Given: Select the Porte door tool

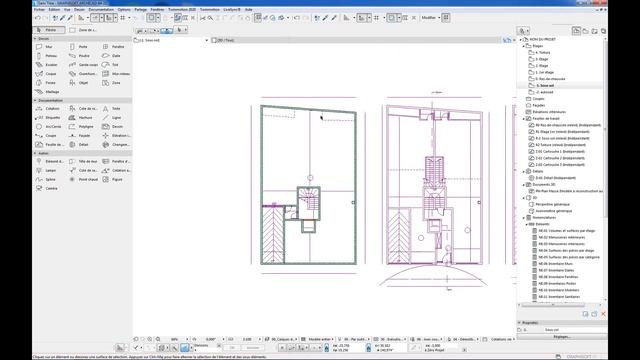Looking at the screenshot, I should pos(79,47).
